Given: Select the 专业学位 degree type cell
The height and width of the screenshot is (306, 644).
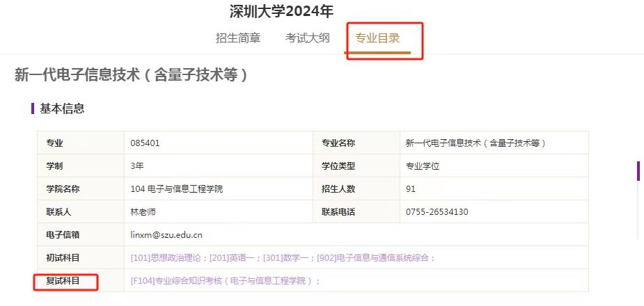Looking at the screenshot, I should [423, 166].
